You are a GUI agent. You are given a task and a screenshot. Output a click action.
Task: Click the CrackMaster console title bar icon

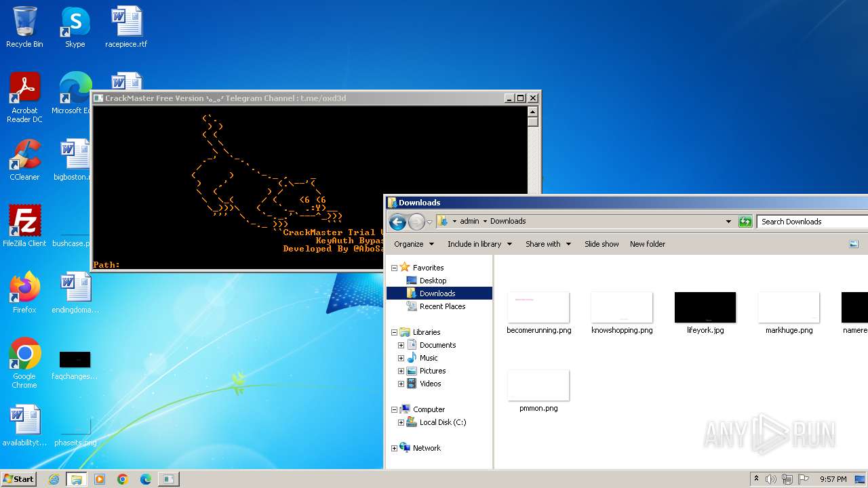click(98, 98)
